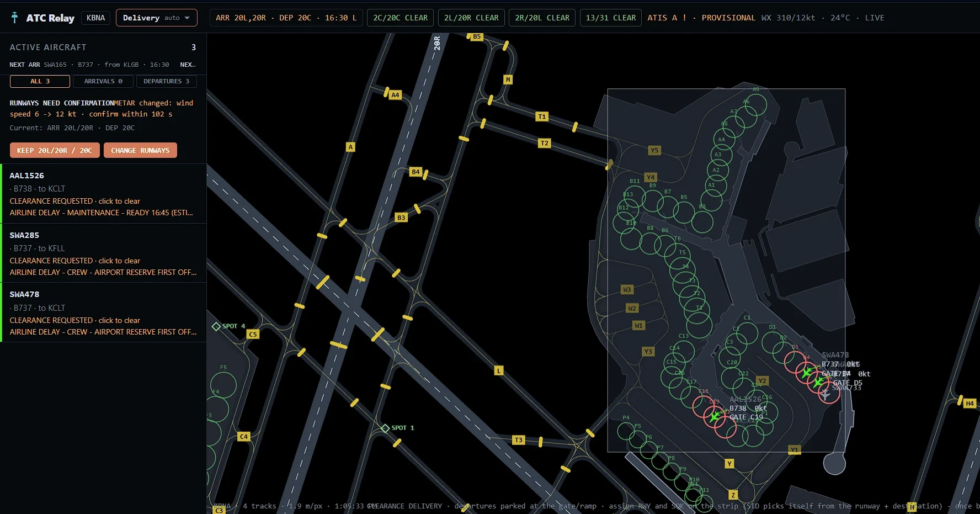980x514 pixels.
Task: Toggle the 2C/20C CLEAR runway status
Action: pyautogui.click(x=401, y=18)
